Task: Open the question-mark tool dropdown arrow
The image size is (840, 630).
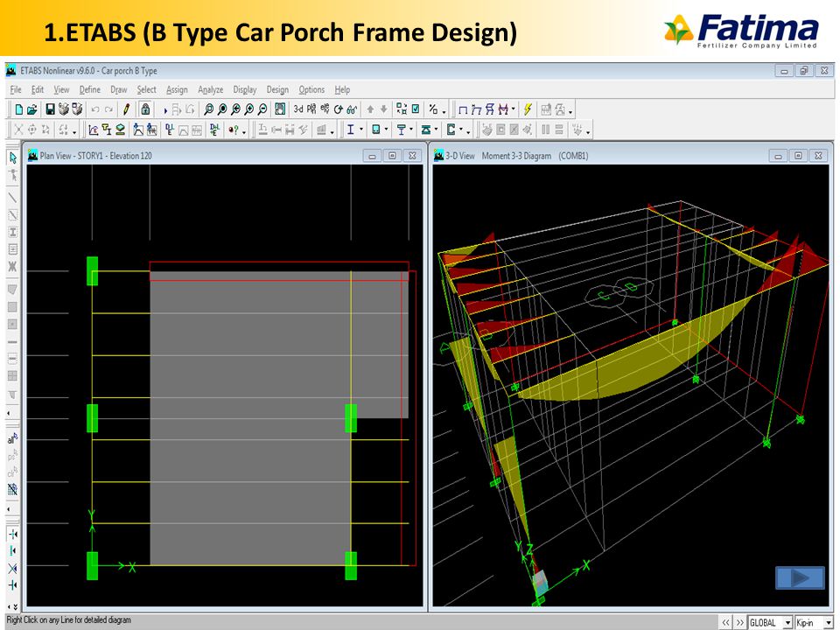Action: coord(244,130)
